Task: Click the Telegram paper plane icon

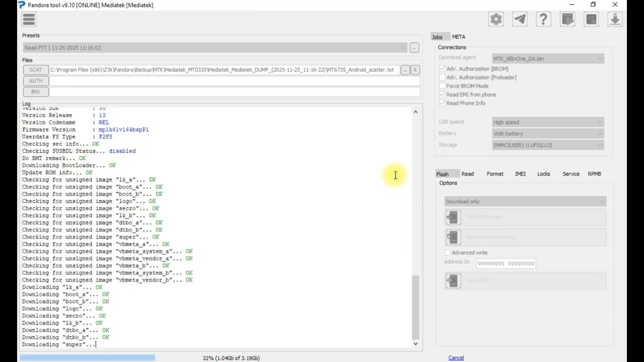Action: pos(520,19)
